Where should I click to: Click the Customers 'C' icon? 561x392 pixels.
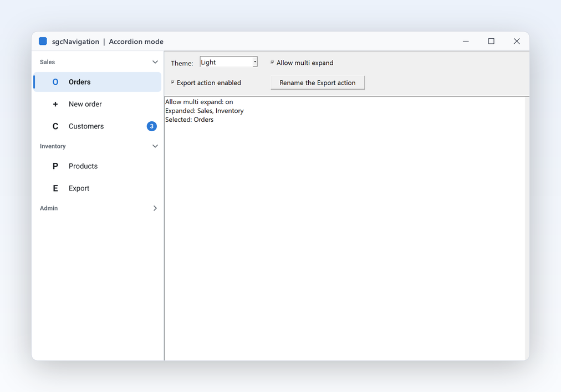click(x=55, y=126)
